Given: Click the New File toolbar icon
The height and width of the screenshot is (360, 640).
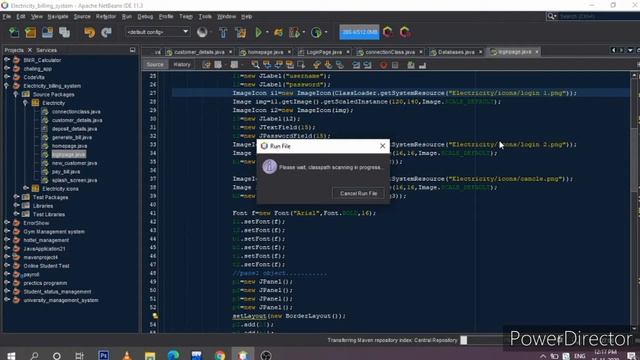Looking at the screenshot, I should (14, 32).
